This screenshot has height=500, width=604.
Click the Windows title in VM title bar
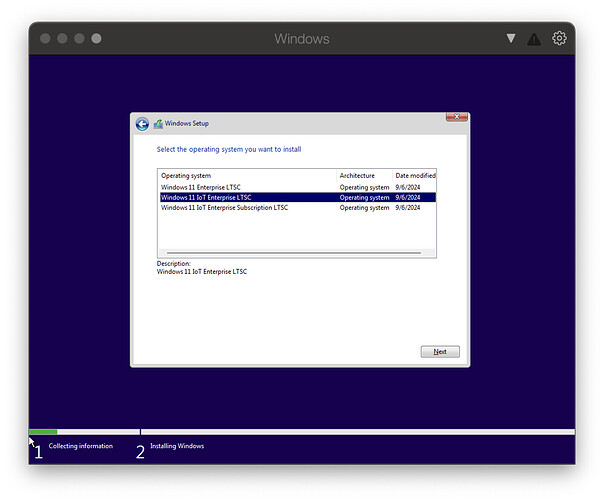coord(301,39)
